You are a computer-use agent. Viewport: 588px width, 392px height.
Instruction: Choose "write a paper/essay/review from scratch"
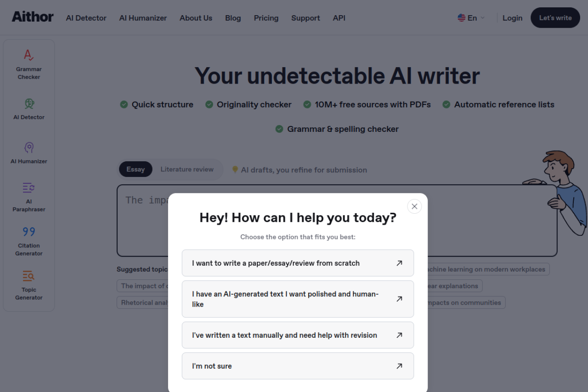point(298,263)
